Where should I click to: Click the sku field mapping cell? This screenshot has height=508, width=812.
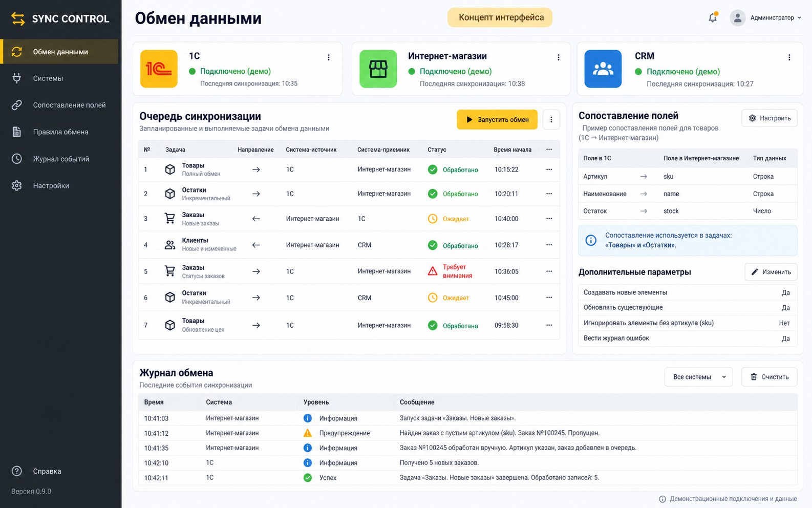point(668,176)
